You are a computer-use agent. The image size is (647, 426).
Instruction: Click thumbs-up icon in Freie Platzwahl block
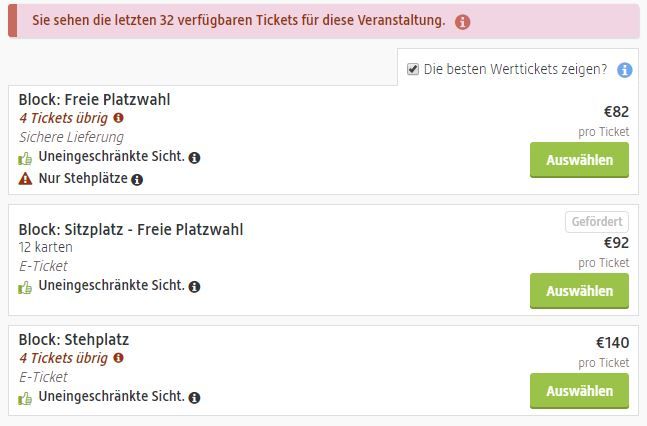tap(25, 158)
